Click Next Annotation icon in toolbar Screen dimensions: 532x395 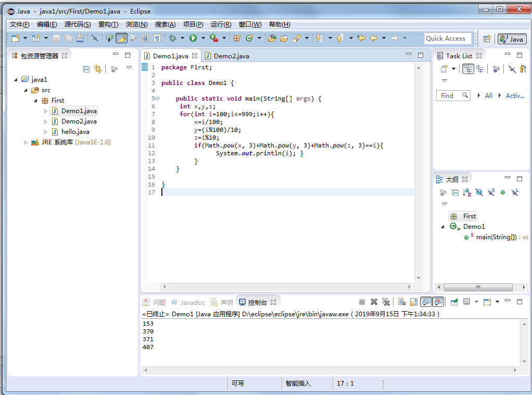click(319, 38)
